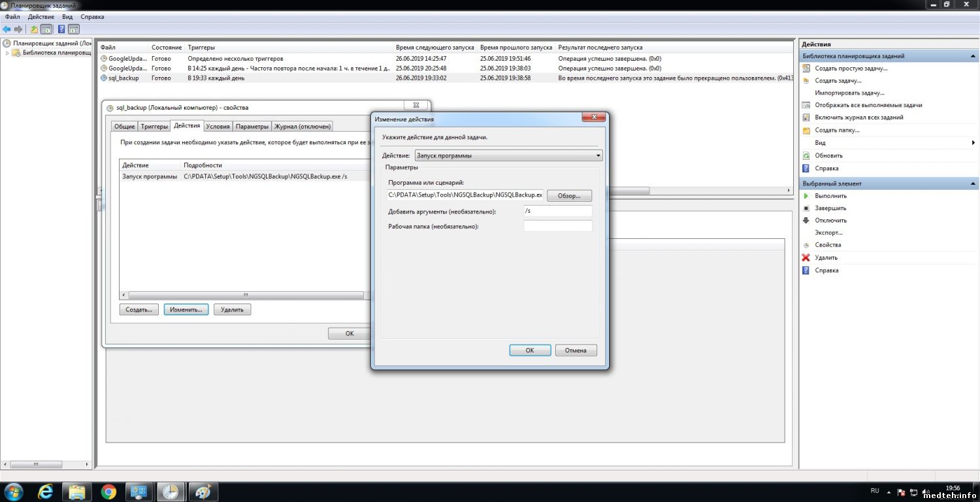Refresh the list via Обновить
This screenshot has height=502, width=980.
coord(828,156)
